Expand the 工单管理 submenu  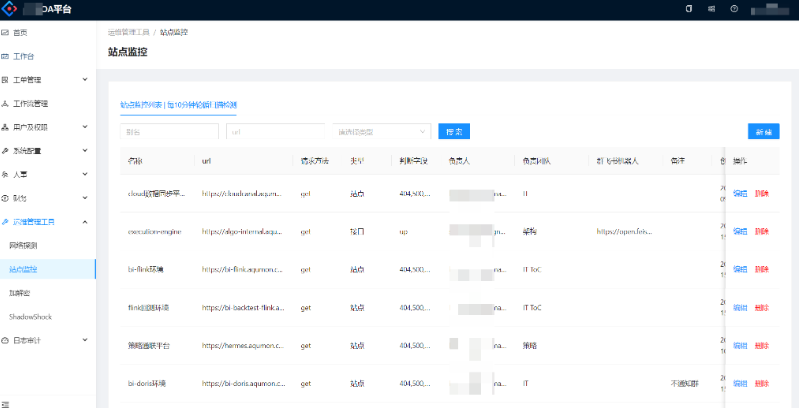84,80
